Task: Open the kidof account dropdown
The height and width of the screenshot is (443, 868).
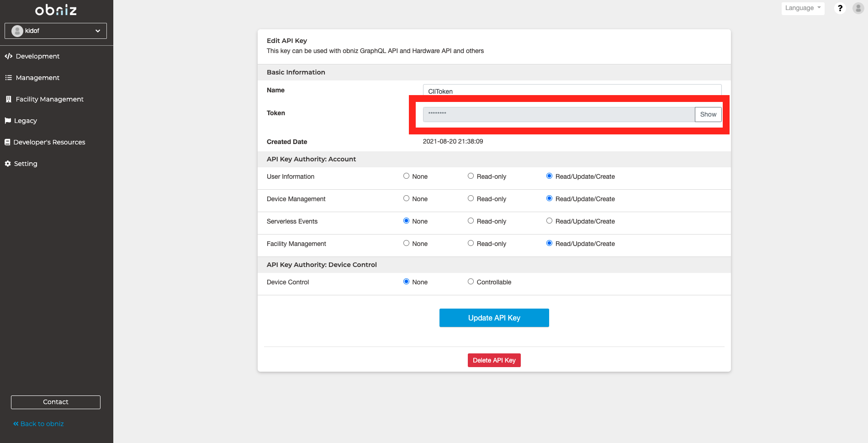Action: 56,31
